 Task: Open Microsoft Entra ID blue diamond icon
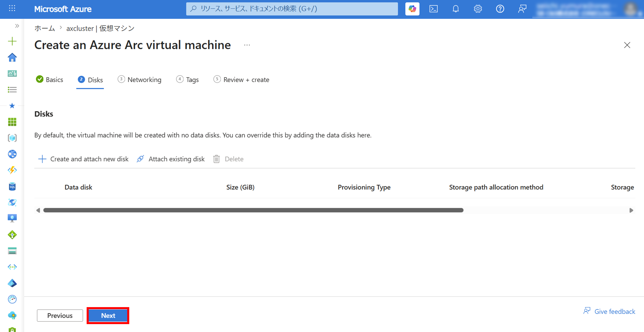pos(12,283)
